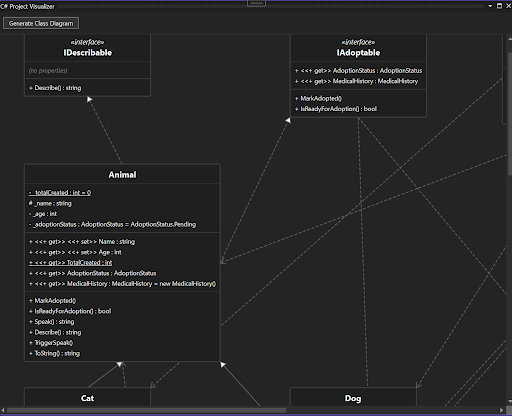The image size is (512, 416).
Task: Click the 'Name : string' property in Animal
Action: click(x=82, y=242)
